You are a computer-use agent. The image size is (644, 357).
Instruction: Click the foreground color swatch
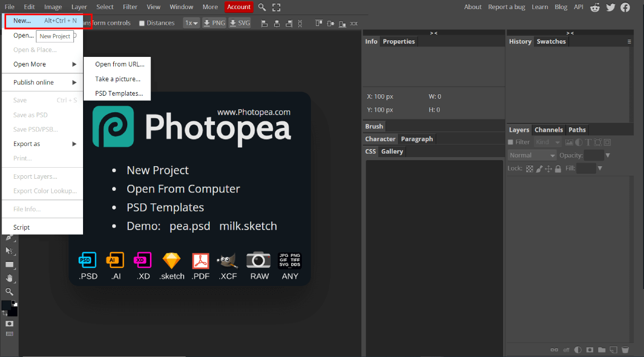tap(6, 305)
